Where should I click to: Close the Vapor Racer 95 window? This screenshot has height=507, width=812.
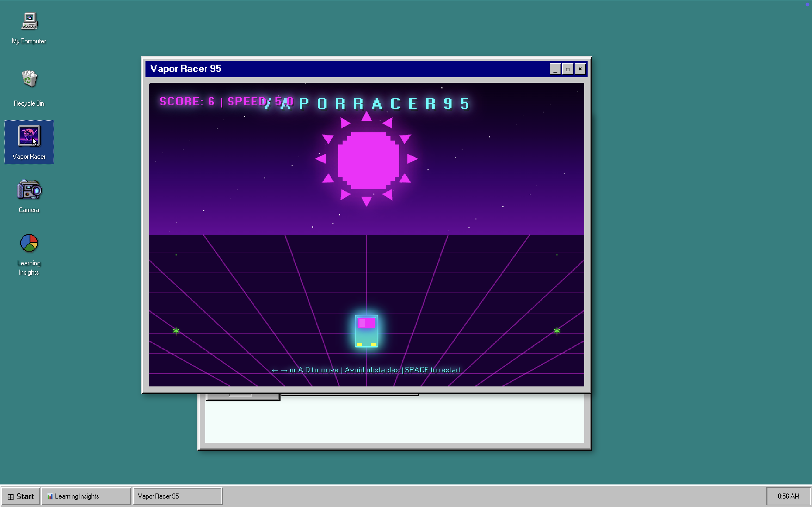pos(580,69)
